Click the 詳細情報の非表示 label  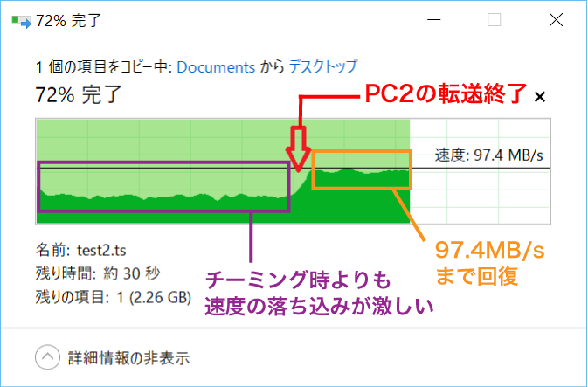(x=128, y=357)
